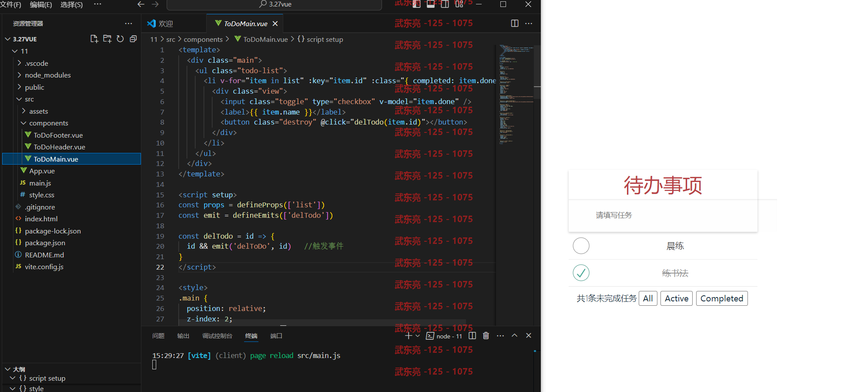Open ToDoHeader.vue in the explorer
Screen dimensions: 868x392
click(x=59, y=147)
